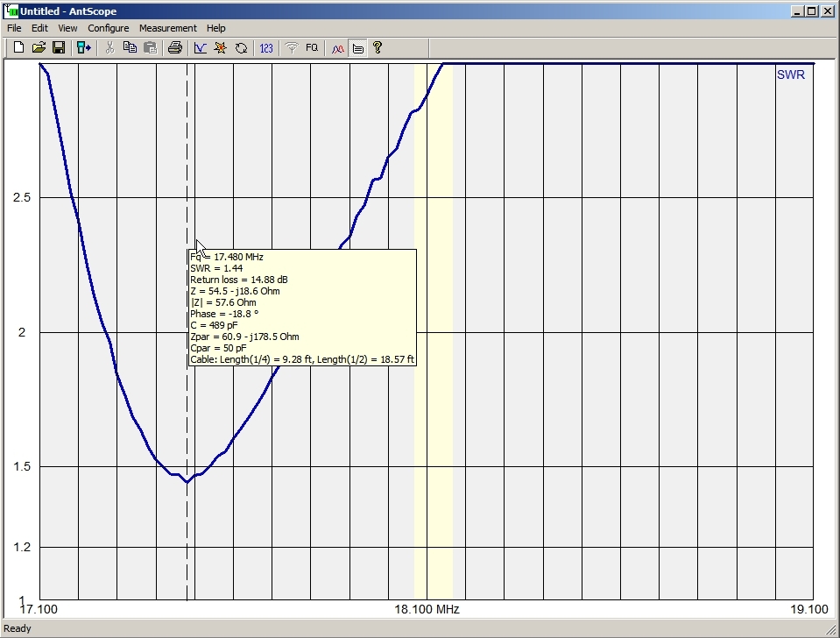This screenshot has width=840, height=638.
Task: Click the circular arrows refresh icon
Action: (x=241, y=47)
